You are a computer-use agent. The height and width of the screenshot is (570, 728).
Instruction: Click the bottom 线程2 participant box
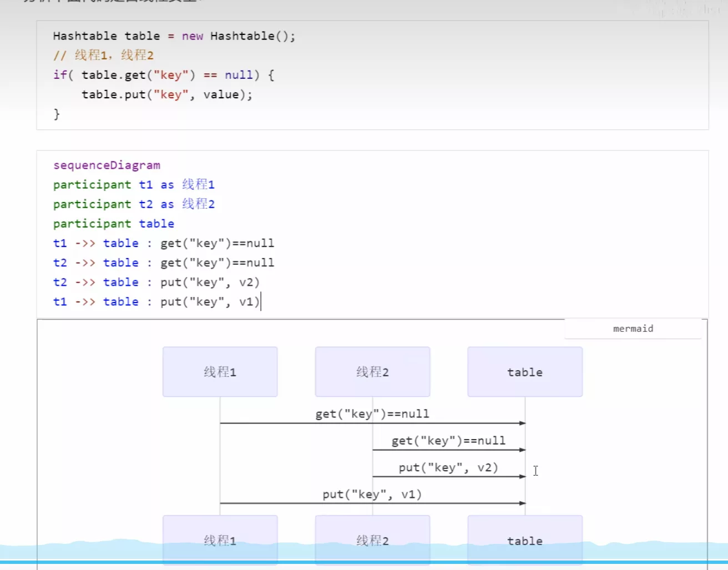click(x=372, y=540)
